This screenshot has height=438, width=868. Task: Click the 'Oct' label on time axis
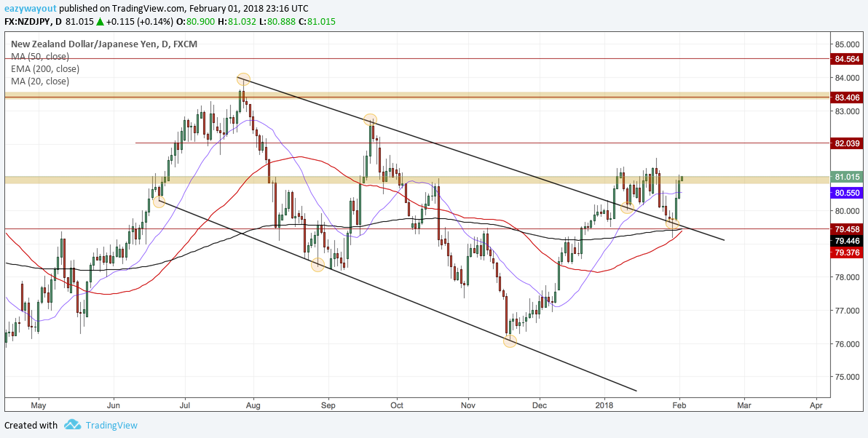click(x=396, y=405)
